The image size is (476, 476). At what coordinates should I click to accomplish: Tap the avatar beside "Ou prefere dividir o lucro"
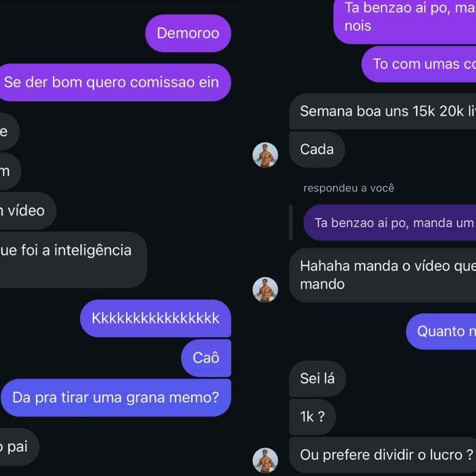(265, 460)
